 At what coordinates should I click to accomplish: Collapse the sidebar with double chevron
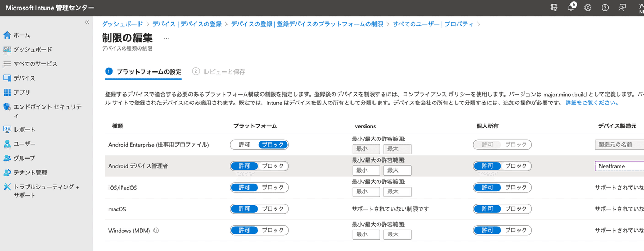click(87, 22)
